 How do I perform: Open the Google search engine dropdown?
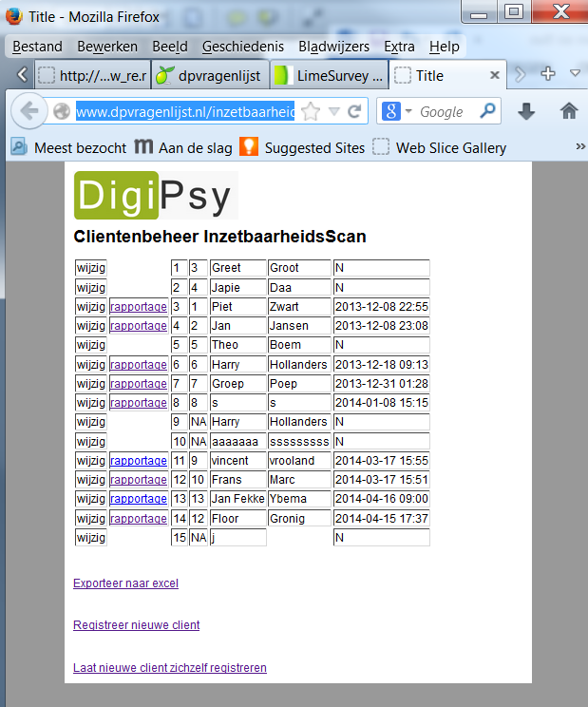coord(408,111)
